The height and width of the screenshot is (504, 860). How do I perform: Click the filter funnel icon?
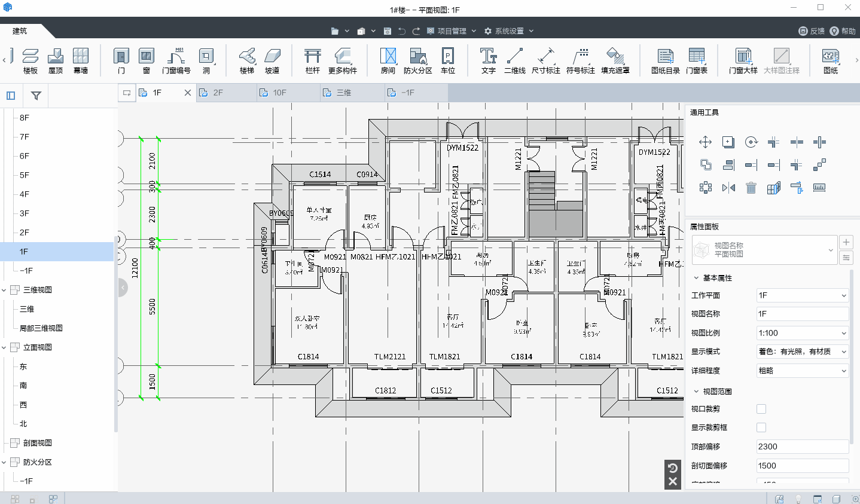click(x=36, y=96)
